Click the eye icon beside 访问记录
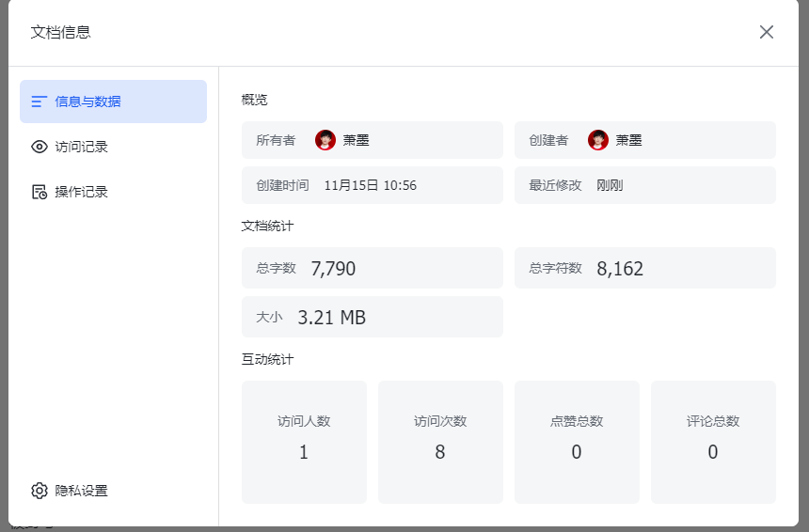 (40, 147)
